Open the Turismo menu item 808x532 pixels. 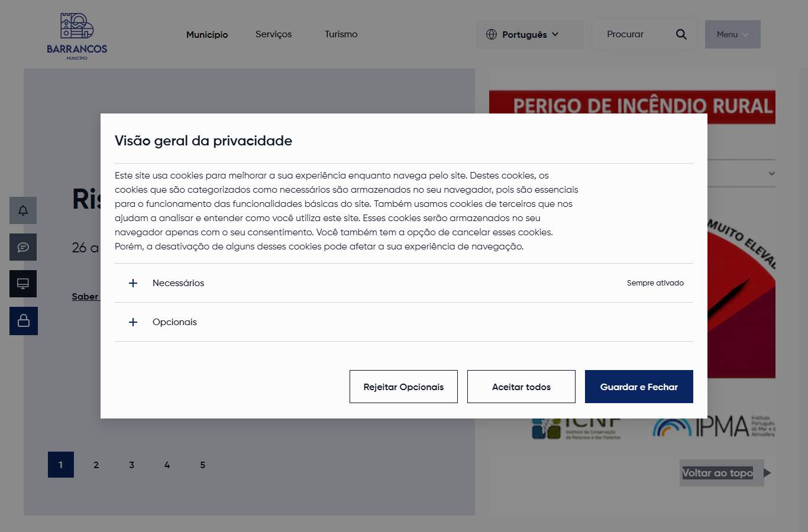[x=341, y=34]
